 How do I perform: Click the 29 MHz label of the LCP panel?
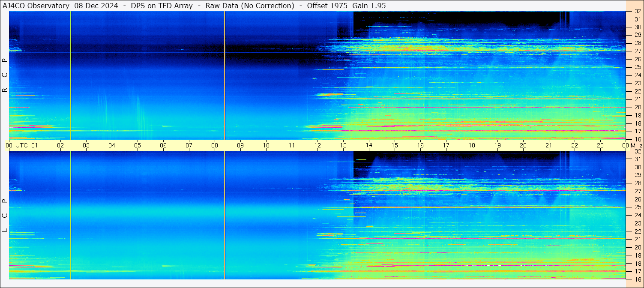point(637,175)
